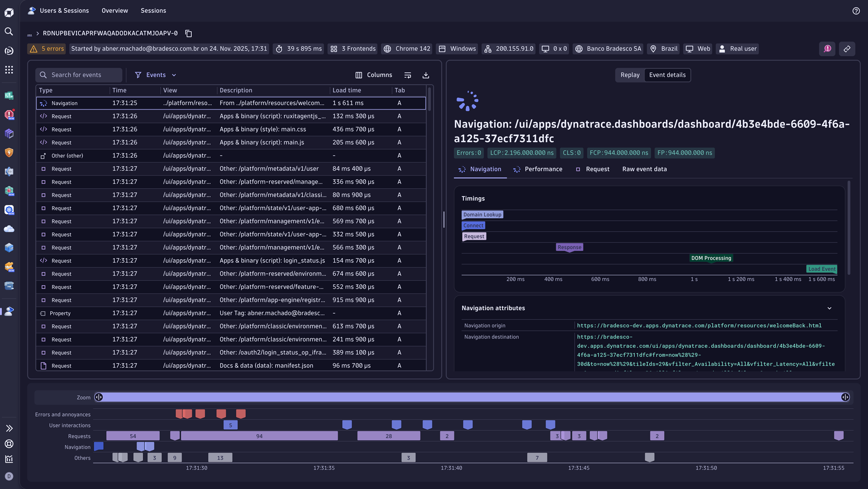Open the search icon in the left sidebar
Screen dimensions: 868x489
point(9,31)
